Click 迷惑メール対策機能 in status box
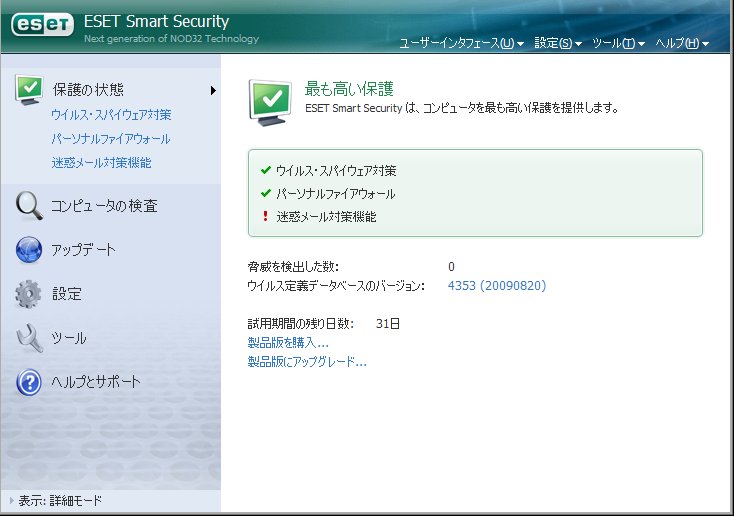The width and height of the screenshot is (734, 516). (326, 216)
